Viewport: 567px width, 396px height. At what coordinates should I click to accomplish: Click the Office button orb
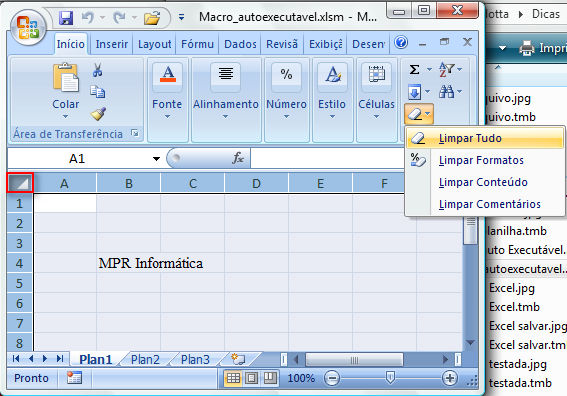[29, 27]
